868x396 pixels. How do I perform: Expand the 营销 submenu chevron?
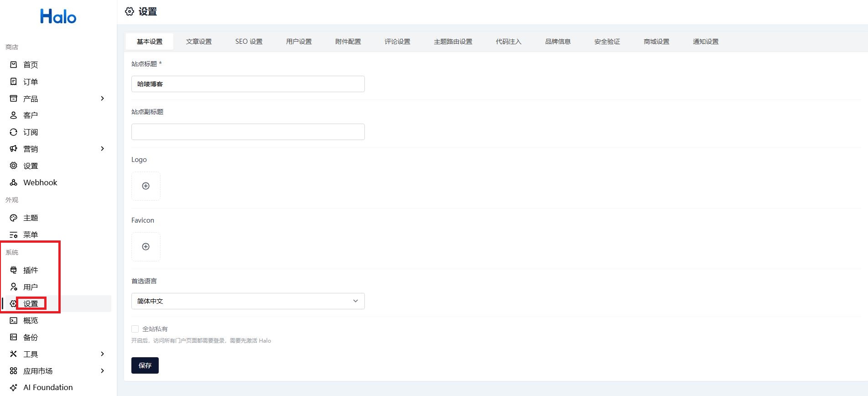point(103,149)
